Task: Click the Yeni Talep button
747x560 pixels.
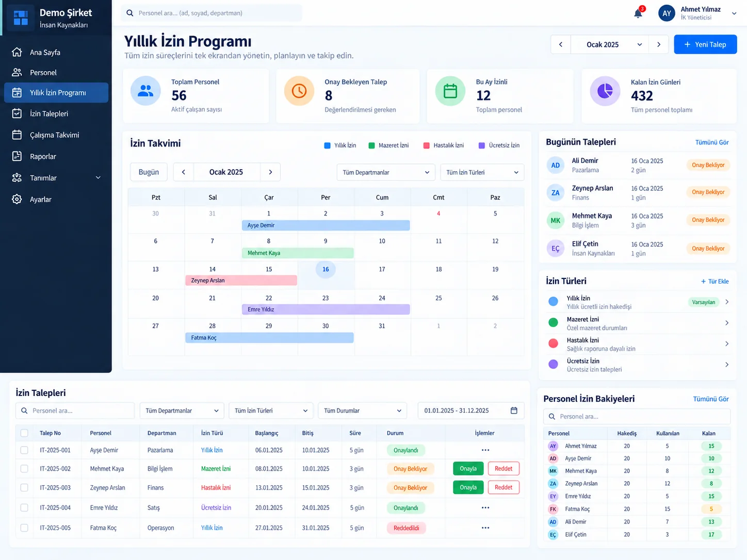Action: pos(705,44)
